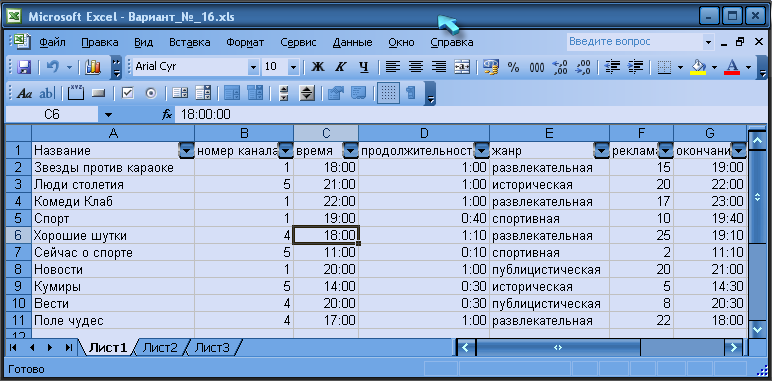Open the Вставка menu

click(190, 42)
